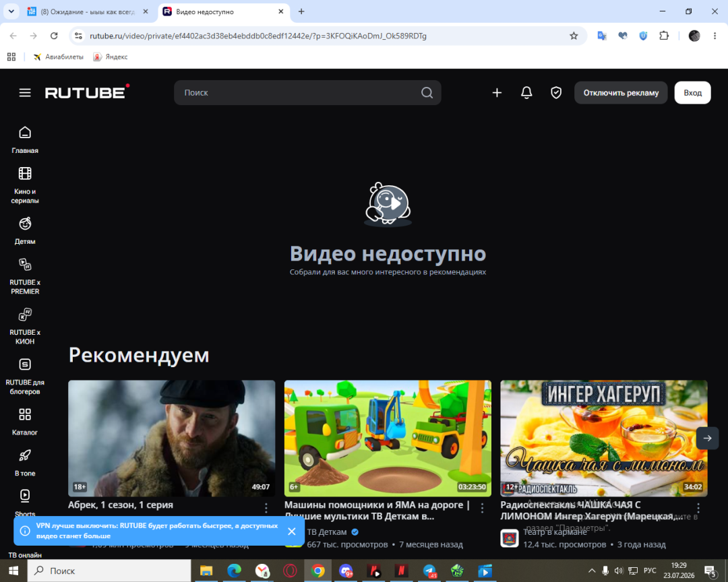Open the apps grid in bookmarks bar
This screenshot has height=582, width=728.
(11, 57)
